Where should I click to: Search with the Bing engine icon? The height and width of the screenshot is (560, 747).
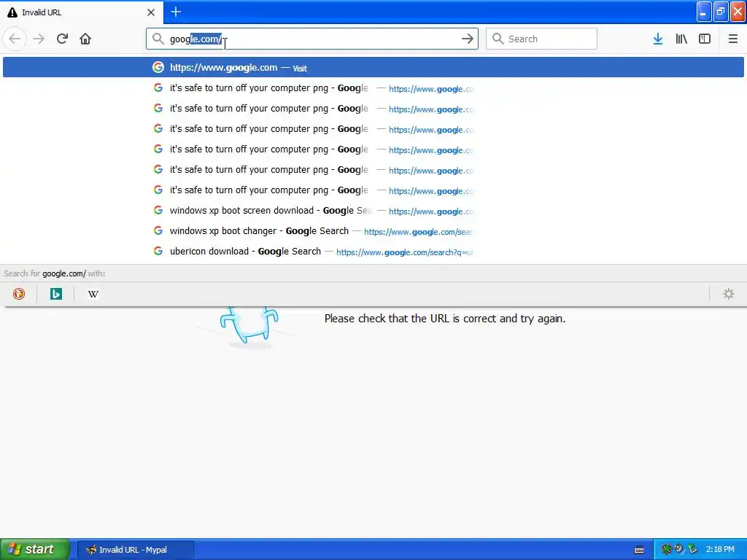coord(55,294)
